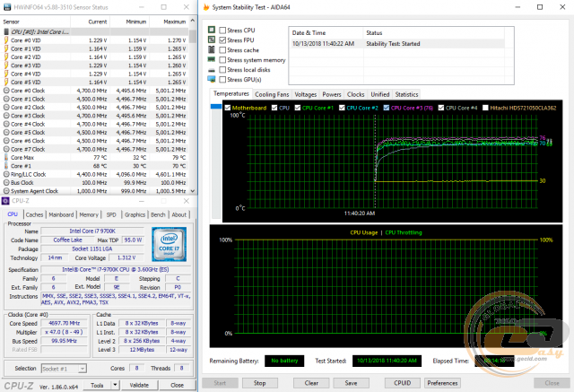Click the Tools button in CPU-Z
Viewport: 574px width, 392px height.
pyautogui.click(x=97, y=385)
